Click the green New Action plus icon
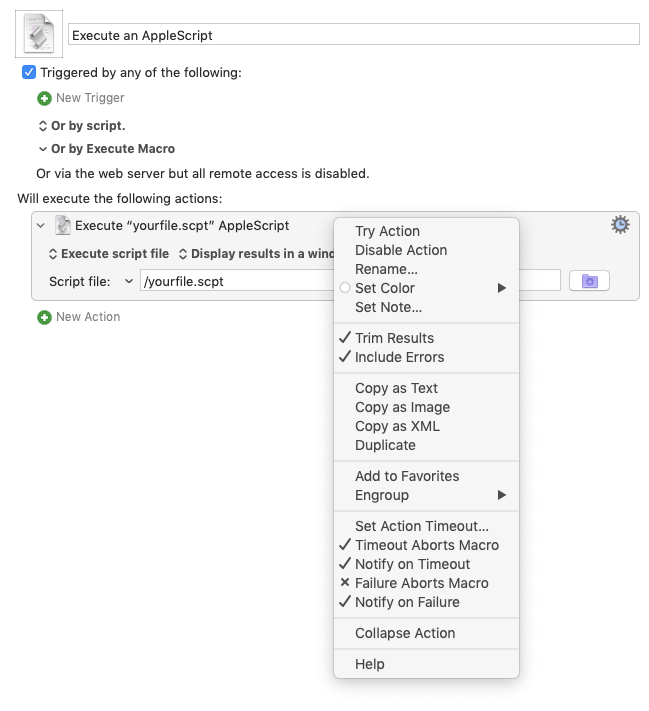Screen dimensions: 649x711 44,317
